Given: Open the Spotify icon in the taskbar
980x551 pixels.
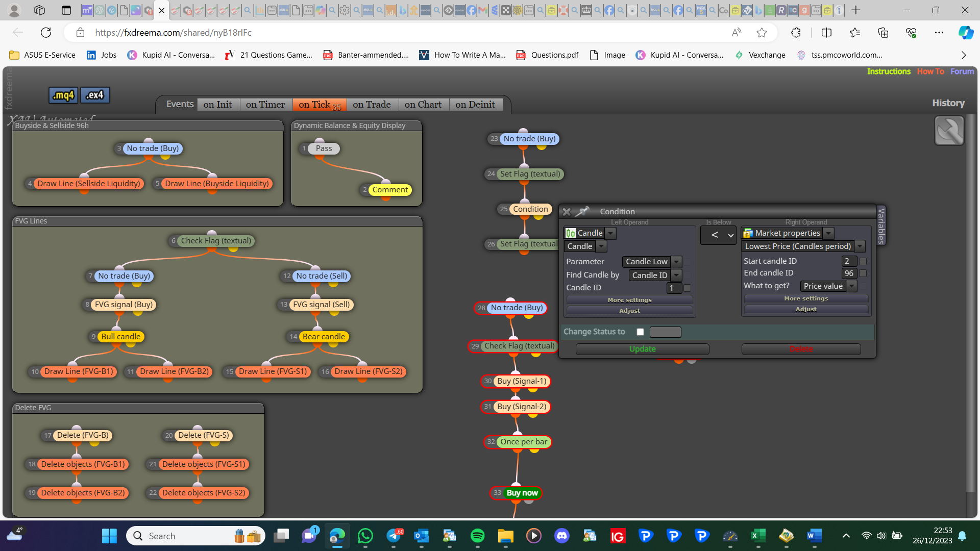Looking at the screenshot, I should [477, 536].
